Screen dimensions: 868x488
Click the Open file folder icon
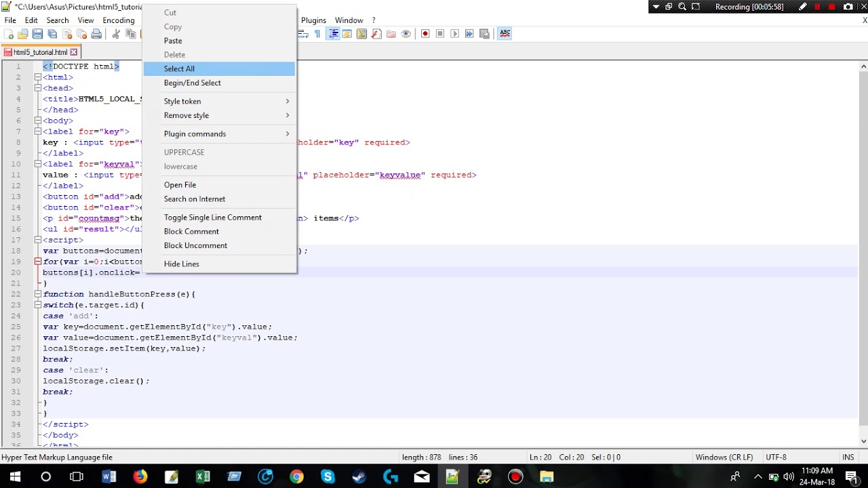[x=23, y=34]
